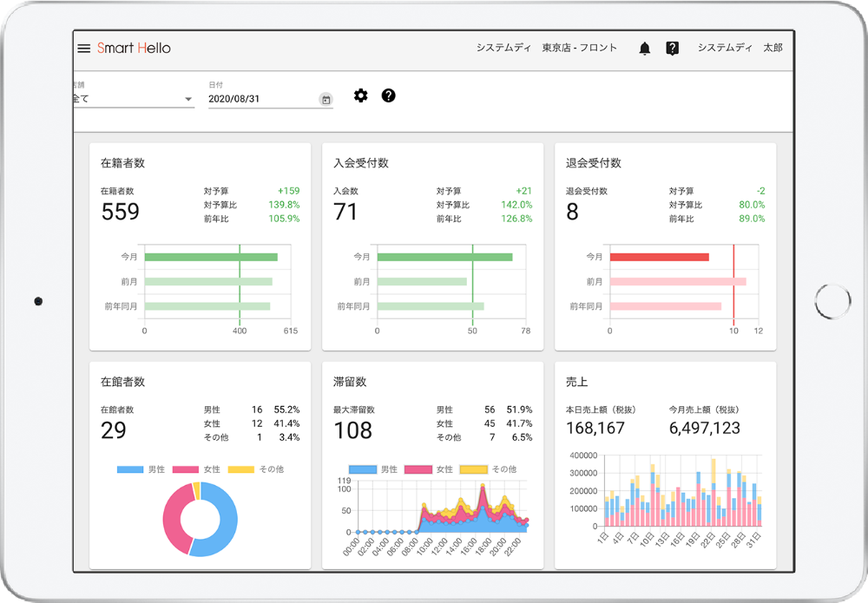
Task: Open the hamburger navigation menu
Action: point(83,49)
